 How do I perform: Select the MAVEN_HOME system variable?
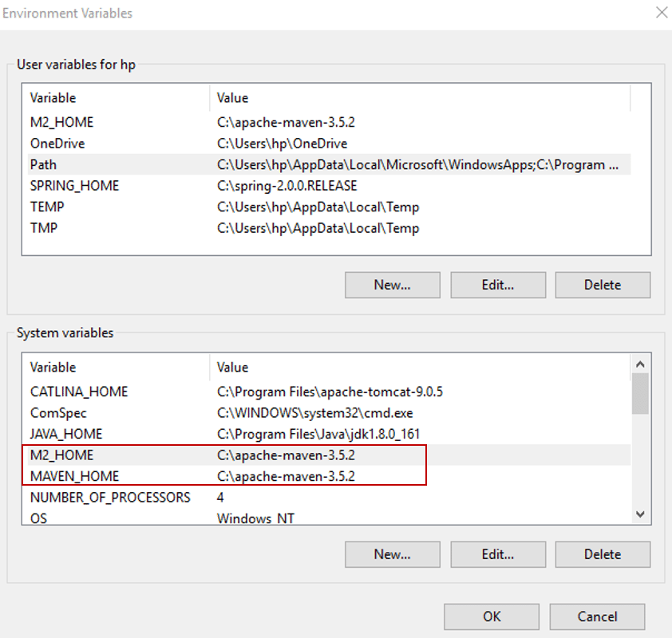[x=329, y=476]
